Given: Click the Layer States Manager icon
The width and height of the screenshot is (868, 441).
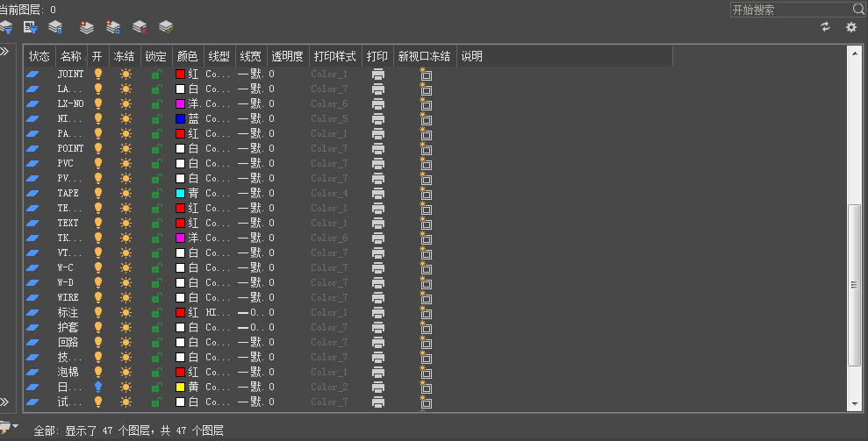Looking at the screenshot, I should click(55, 27).
